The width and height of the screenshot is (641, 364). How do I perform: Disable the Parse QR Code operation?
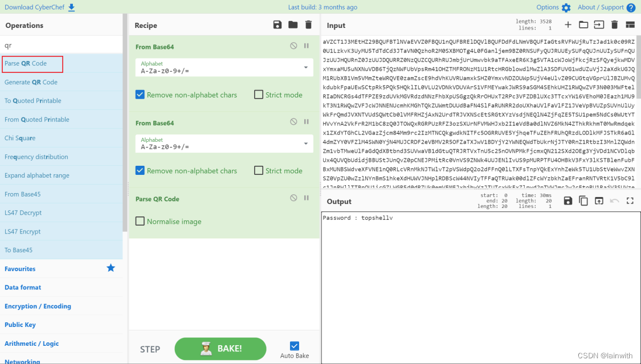tap(293, 198)
